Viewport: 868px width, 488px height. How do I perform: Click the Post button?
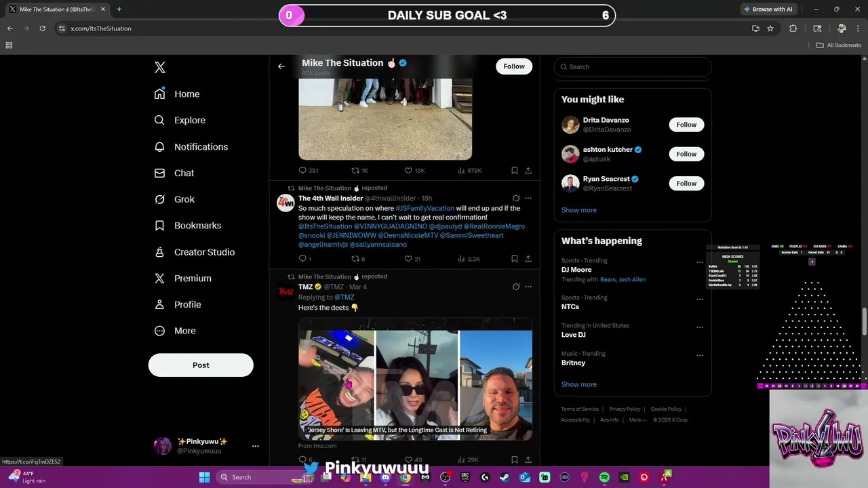[201, 365]
